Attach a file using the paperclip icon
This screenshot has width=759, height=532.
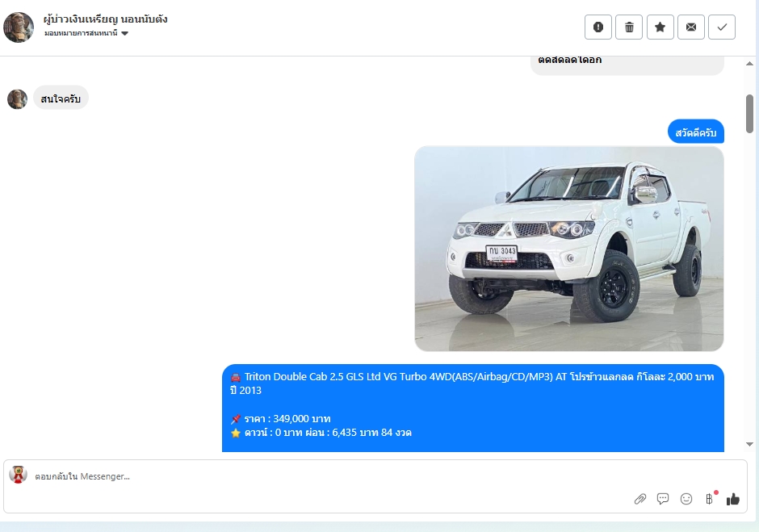click(x=640, y=499)
